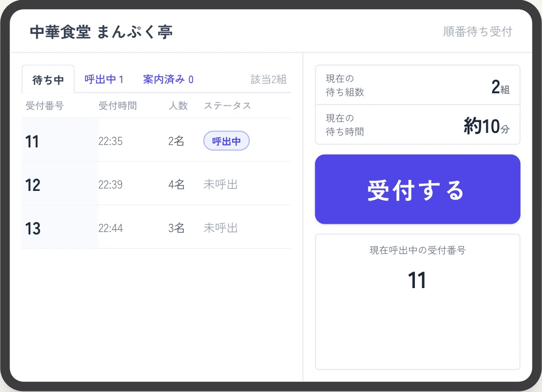Switch to the 呼出中 1 tab

(x=104, y=79)
